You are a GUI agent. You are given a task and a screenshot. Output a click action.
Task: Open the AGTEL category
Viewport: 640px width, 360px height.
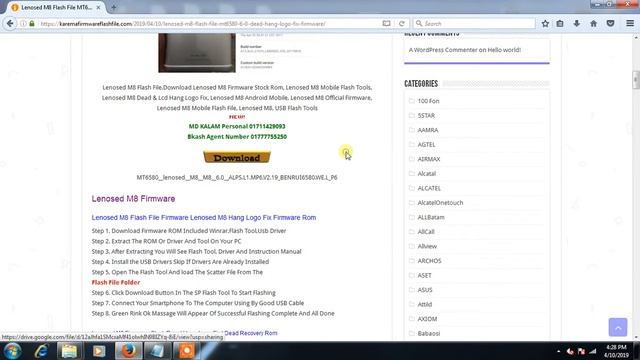[x=426, y=144]
